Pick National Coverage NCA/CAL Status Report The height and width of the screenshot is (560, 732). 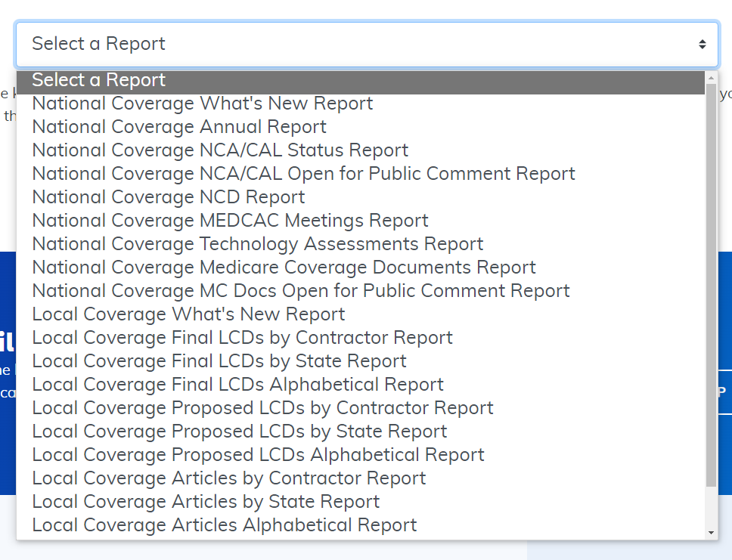click(220, 150)
